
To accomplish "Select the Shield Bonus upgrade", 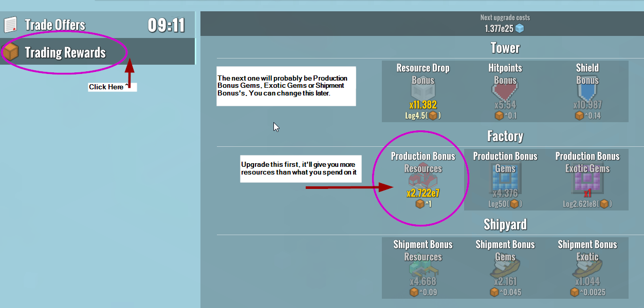I will click(x=587, y=91).
